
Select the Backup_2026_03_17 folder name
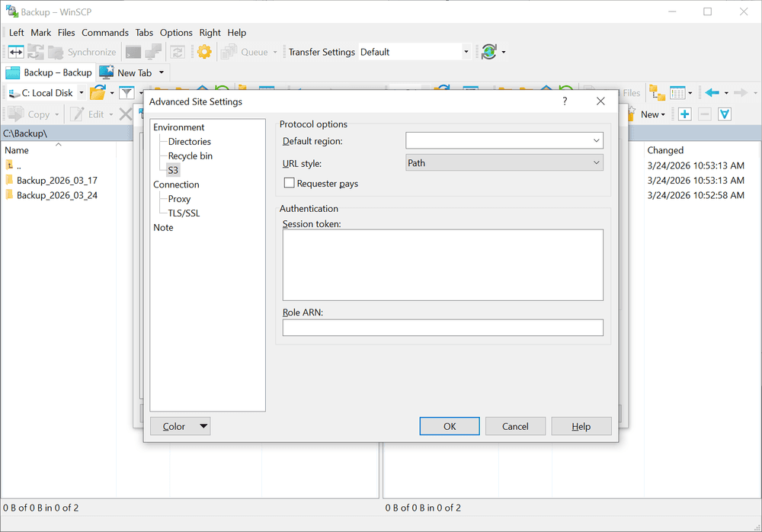[x=57, y=181]
